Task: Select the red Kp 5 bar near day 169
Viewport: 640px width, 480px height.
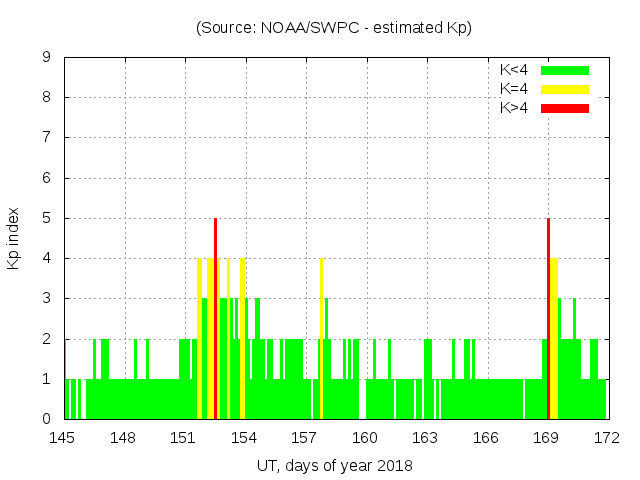Action: (x=548, y=318)
